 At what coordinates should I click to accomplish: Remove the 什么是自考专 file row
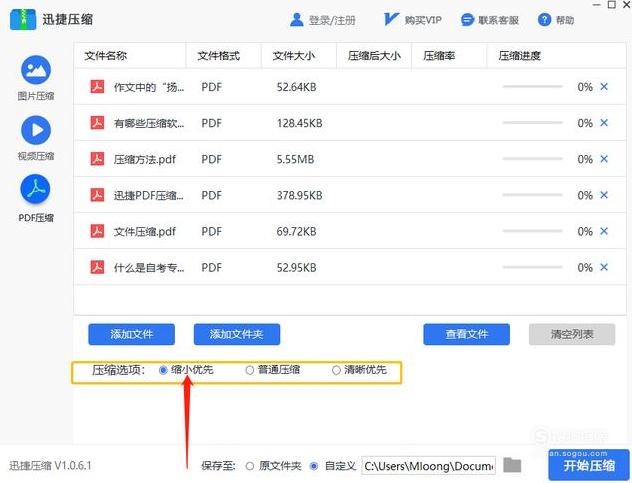604,267
